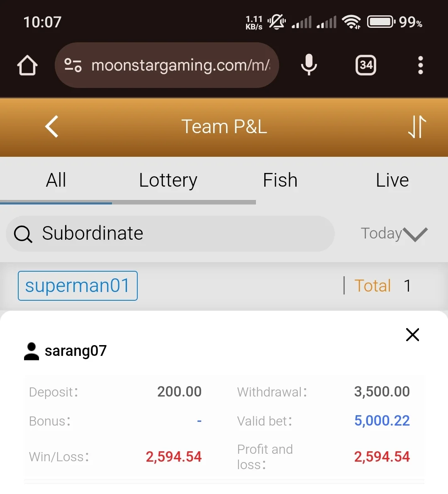
Task: Close the sarang07 details panel
Action: pyautogui.click(x=412, y=335)
